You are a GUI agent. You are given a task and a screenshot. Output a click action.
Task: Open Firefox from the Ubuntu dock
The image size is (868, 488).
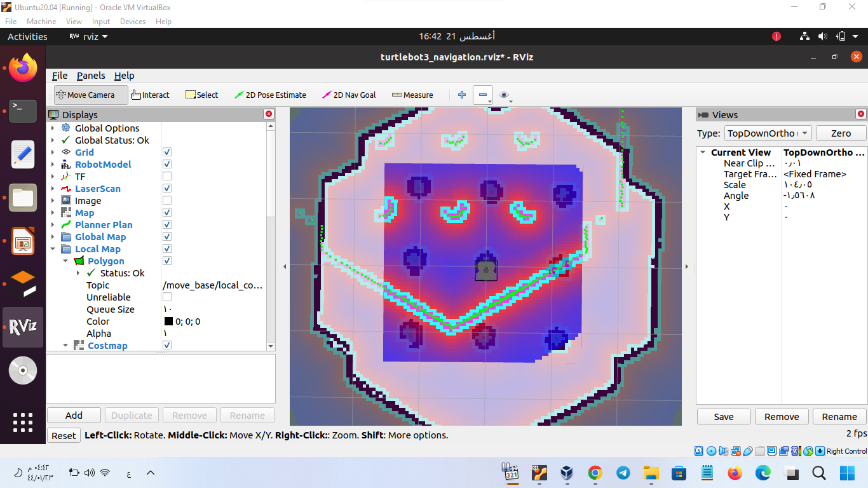tap(23, 68)
